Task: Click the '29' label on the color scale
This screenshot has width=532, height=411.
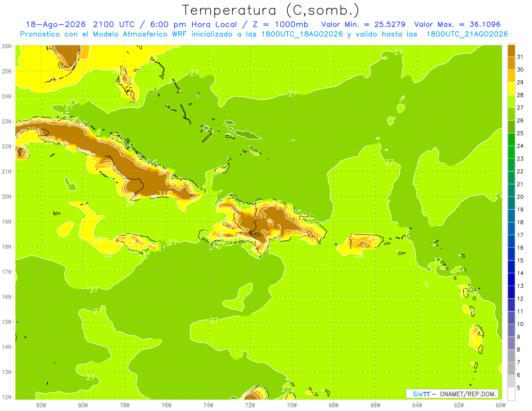Action: (x=520, y=82)
